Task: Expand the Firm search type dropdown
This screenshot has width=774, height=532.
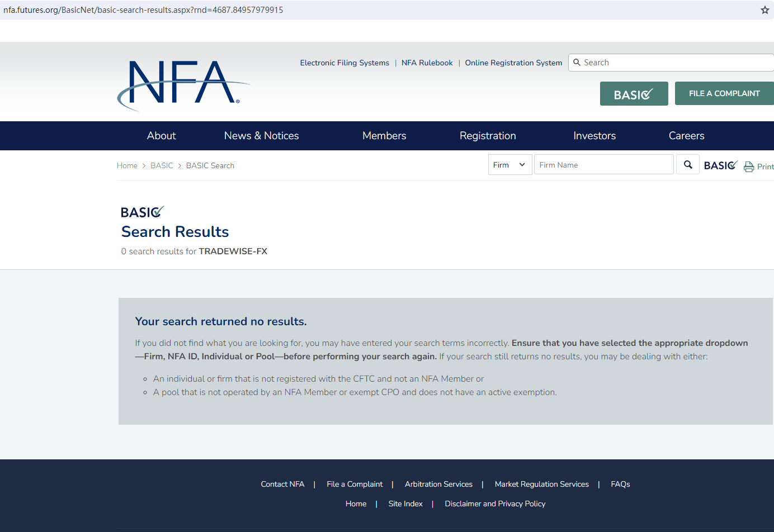Action: coord(509,165)
